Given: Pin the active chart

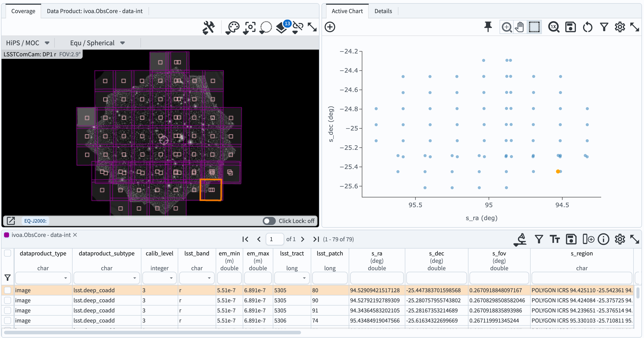Looking at the screenshot, I should coord(488,27).
